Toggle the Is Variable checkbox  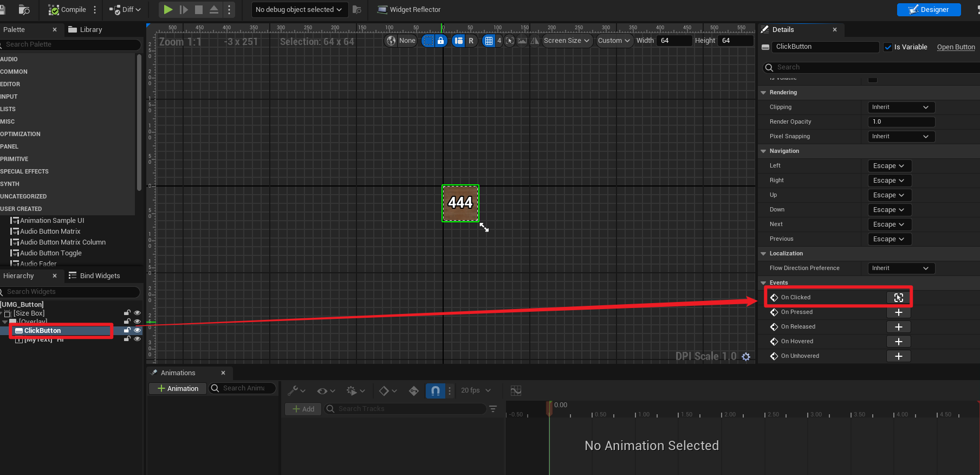[888, 47]
